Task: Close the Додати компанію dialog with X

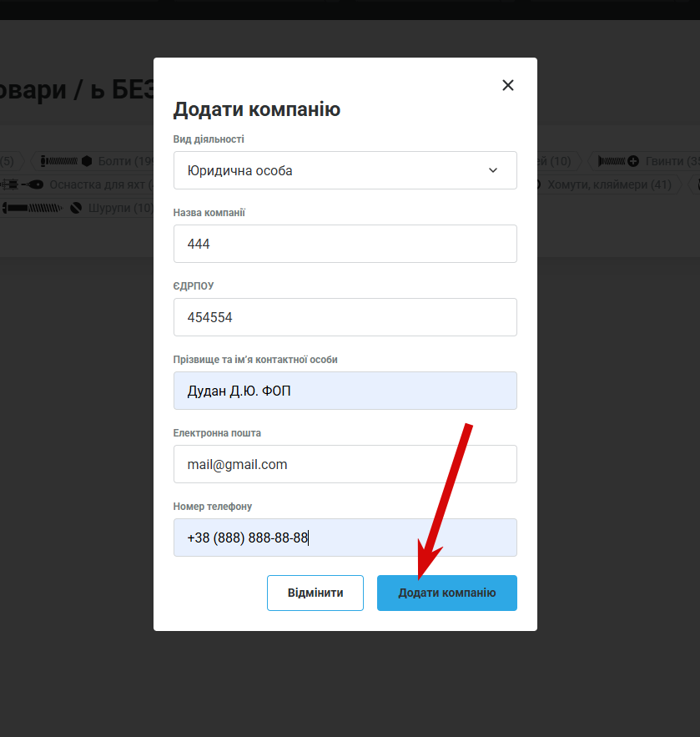Action: point(508,85)
